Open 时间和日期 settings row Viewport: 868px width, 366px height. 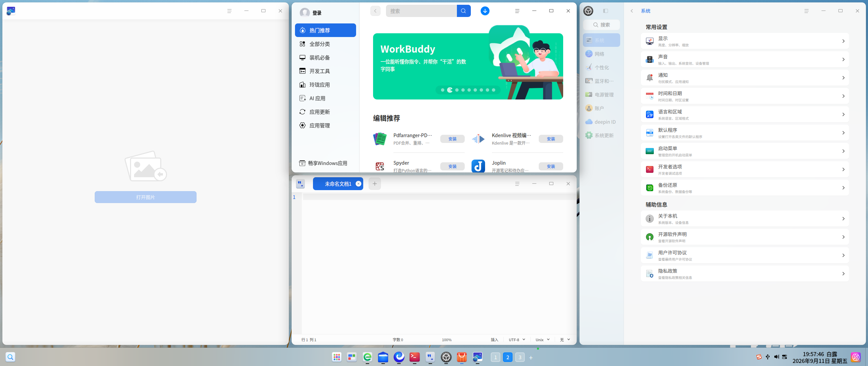744,96
